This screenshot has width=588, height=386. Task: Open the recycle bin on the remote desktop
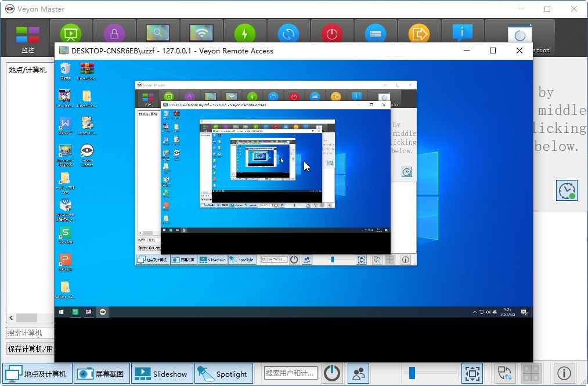(65, 71)
